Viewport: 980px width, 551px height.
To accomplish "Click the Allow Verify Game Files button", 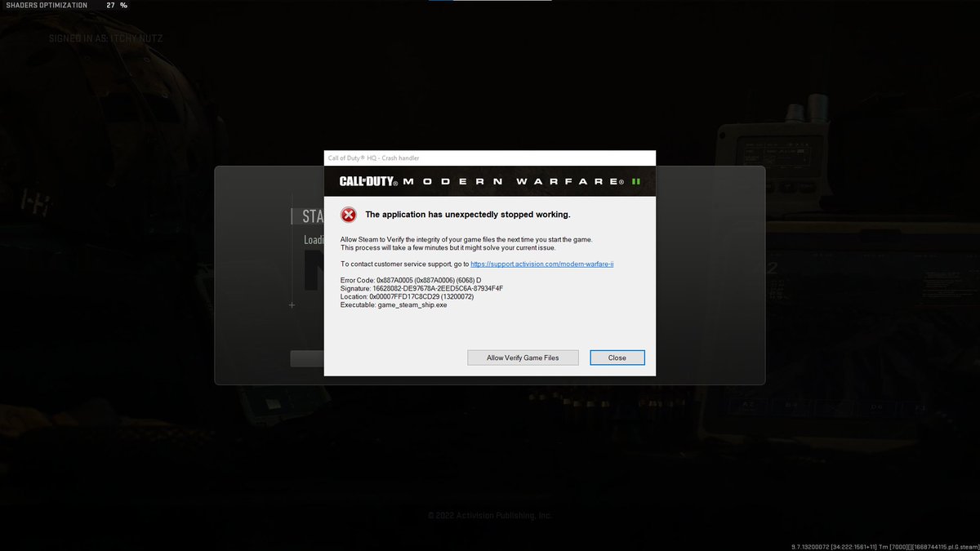I will 523,358.
